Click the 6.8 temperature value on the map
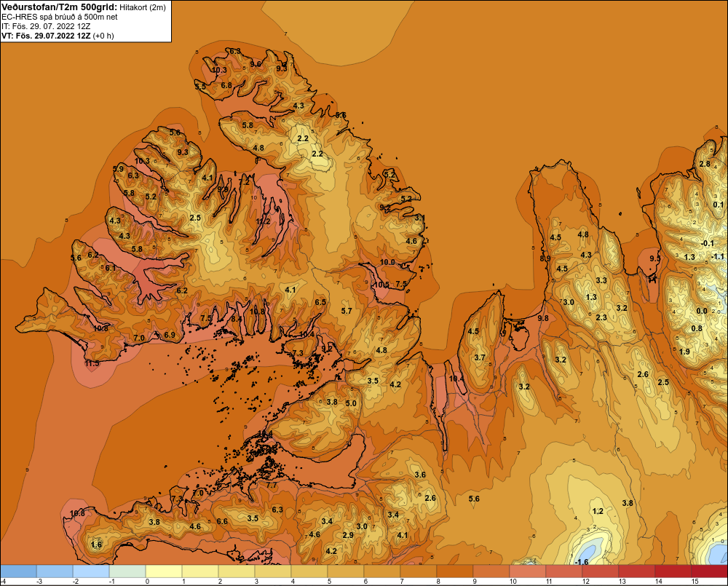Viewport: 728px width, 586px height. coord(226,85)
